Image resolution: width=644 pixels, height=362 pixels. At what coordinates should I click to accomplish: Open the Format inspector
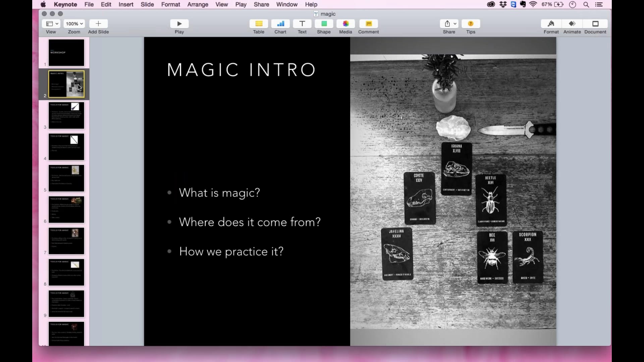point(551,24)
